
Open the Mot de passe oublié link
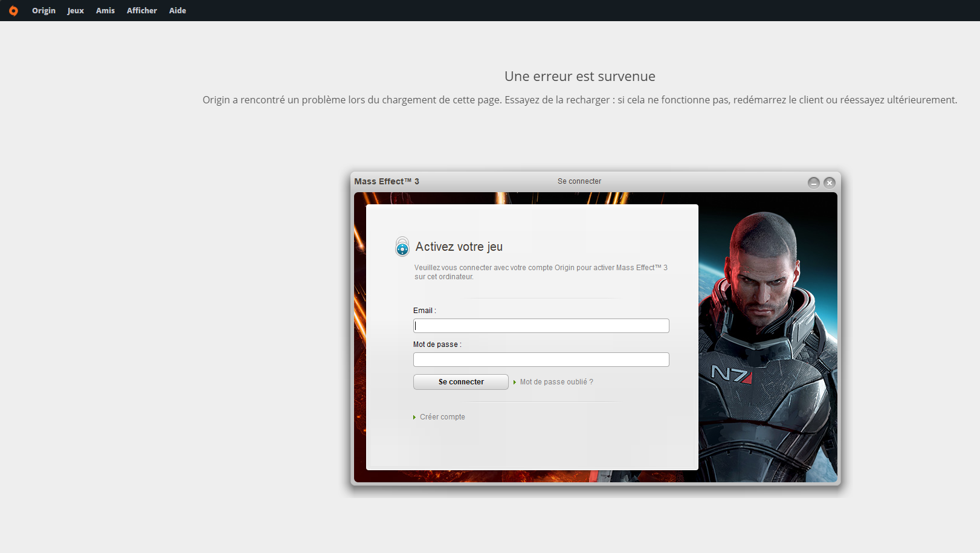point(556,382)
